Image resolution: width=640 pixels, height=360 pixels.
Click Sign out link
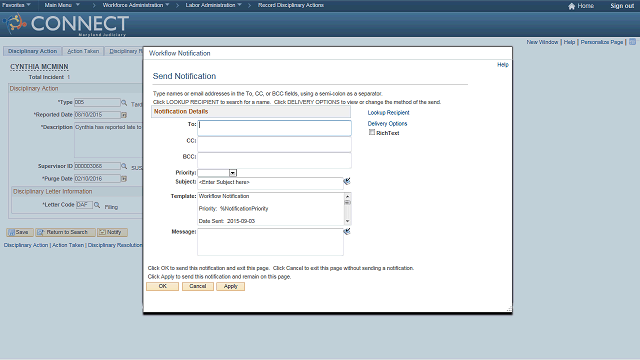[x=622, y=6]
